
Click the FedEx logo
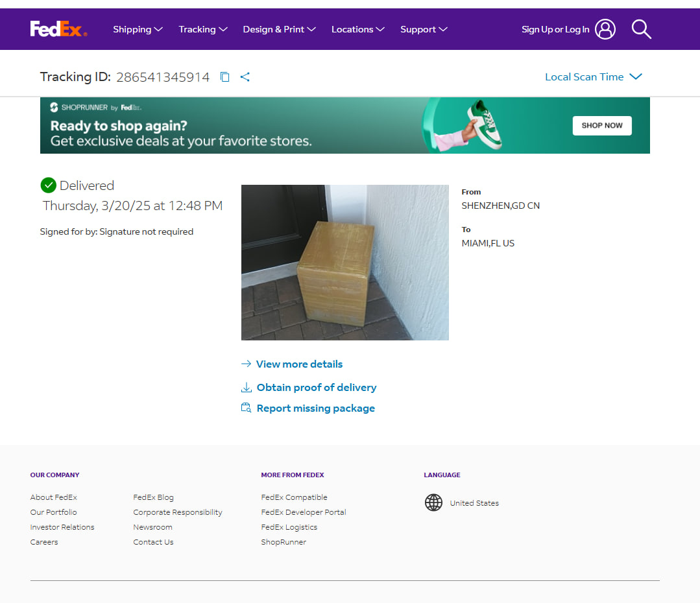point(58,29)
